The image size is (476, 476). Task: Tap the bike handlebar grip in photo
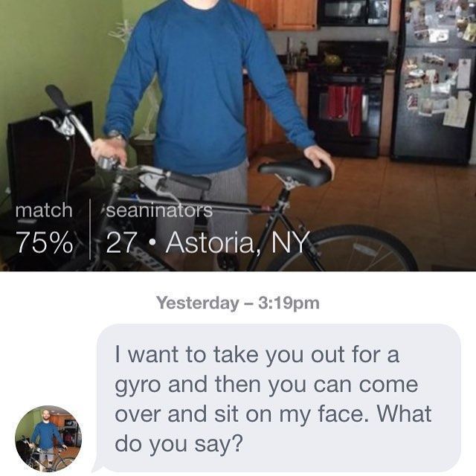click(x=58, y=99)
